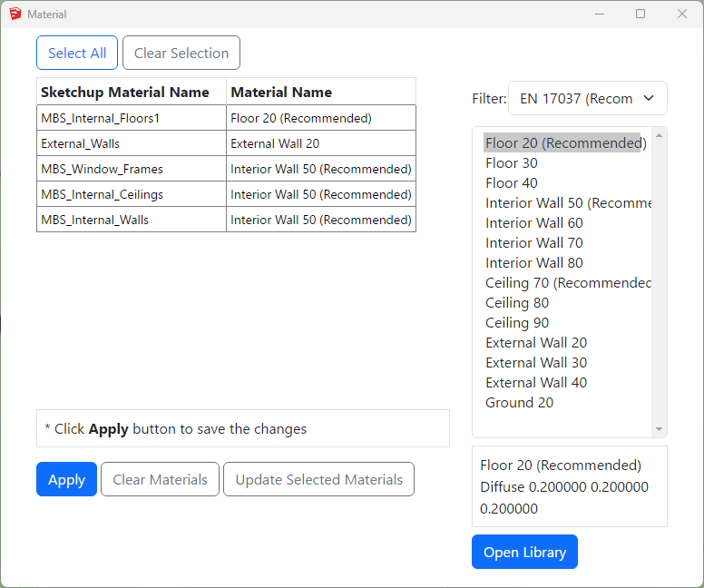
Task: Click the Clear Selection button
Action: [181, 54]
